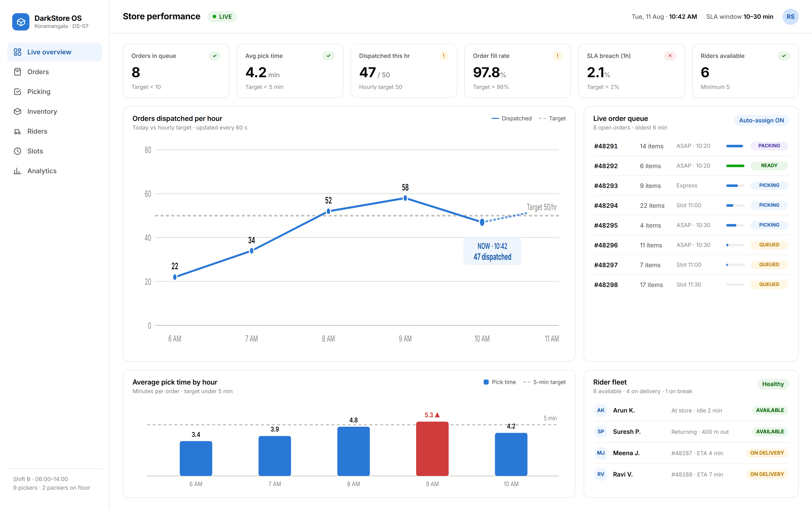Click the AK avatar for Arun K.
The width and height of the screenshot is (812, 508).
601,410
